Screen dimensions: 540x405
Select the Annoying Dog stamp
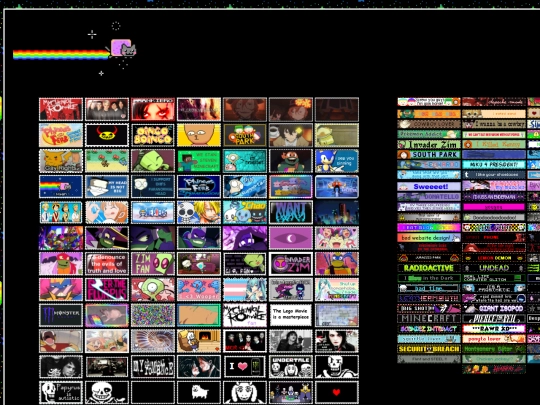coord(199,392)
